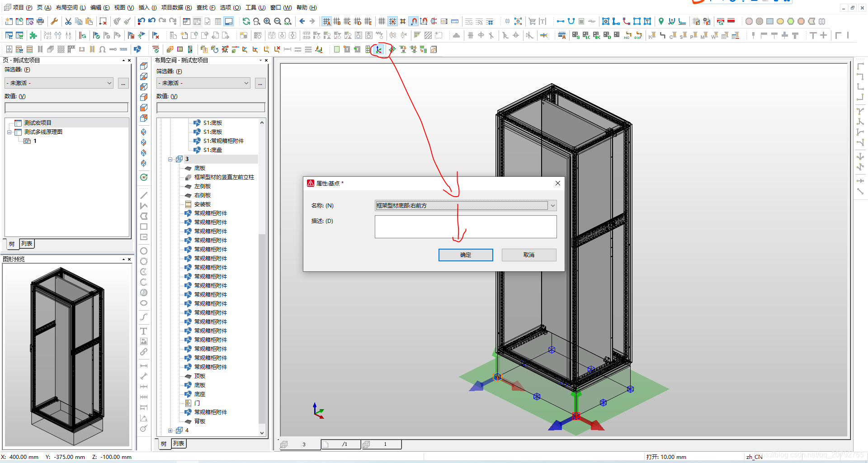Click the cut scissors icon
The width and height of the screenshot is (868, 463).
coord(68,21)
